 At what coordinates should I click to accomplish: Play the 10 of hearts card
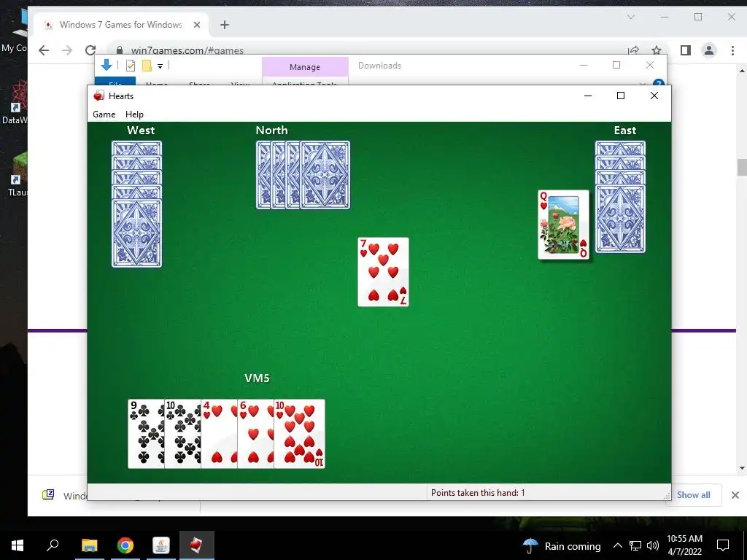point(300,434)
